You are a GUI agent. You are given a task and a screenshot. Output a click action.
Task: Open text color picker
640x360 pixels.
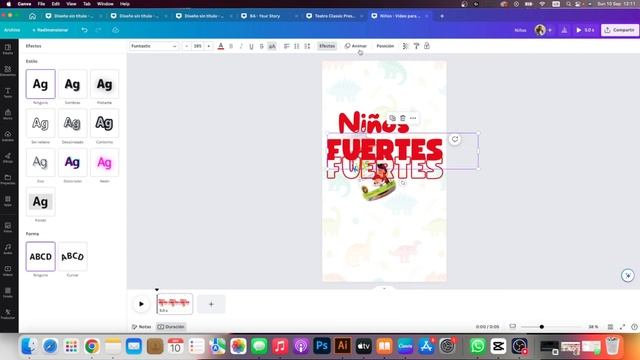click(221, 46)
